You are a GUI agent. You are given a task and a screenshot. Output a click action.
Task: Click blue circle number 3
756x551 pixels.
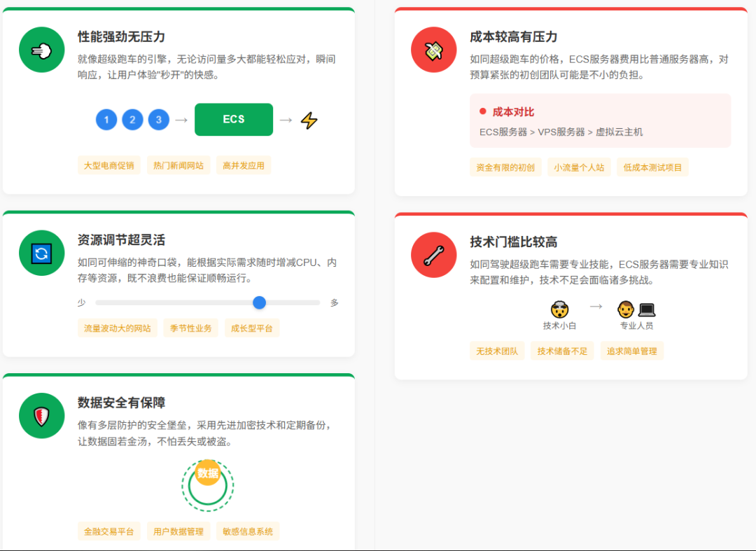159,120
